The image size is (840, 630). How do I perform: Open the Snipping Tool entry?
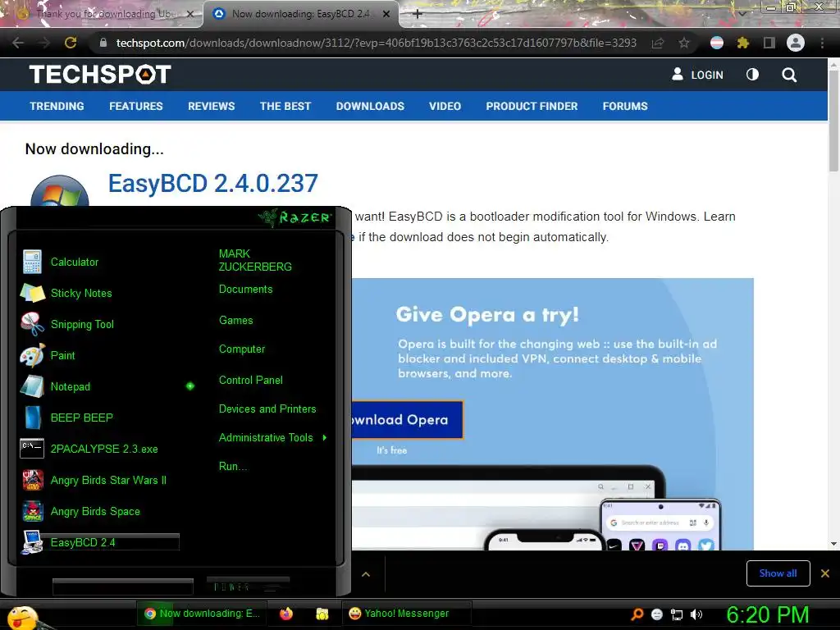[67, 324]
